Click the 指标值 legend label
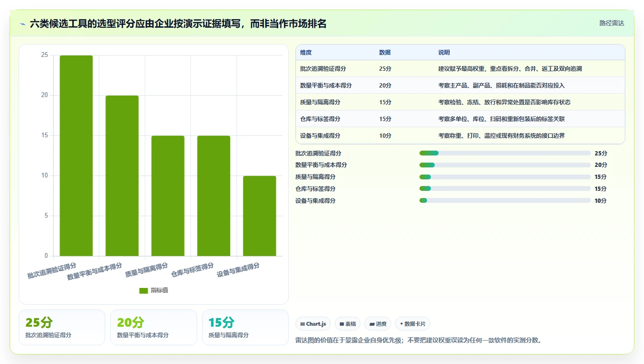 (159, 290)
